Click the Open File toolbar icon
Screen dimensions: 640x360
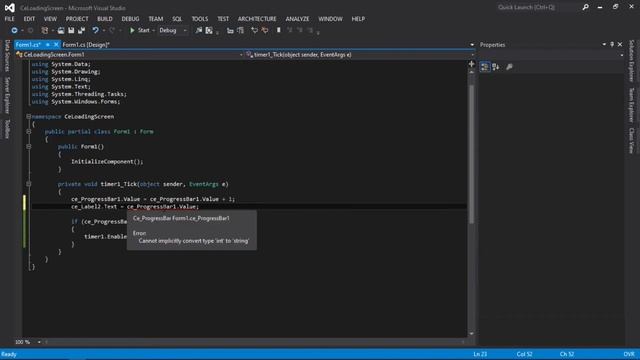point(61,31)
